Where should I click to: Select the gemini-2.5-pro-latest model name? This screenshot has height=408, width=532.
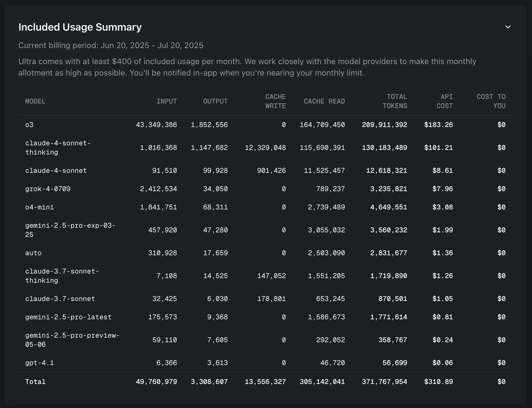68,317
